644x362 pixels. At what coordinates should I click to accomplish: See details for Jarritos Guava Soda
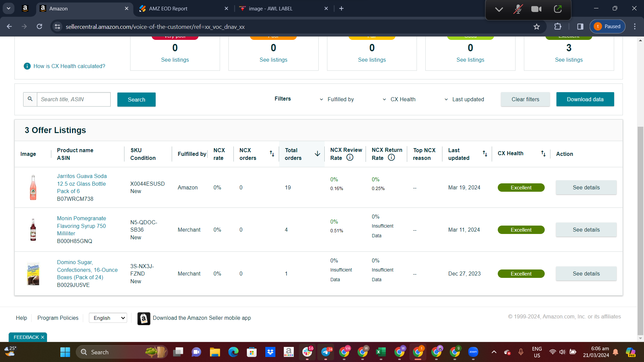click(586, 187)
